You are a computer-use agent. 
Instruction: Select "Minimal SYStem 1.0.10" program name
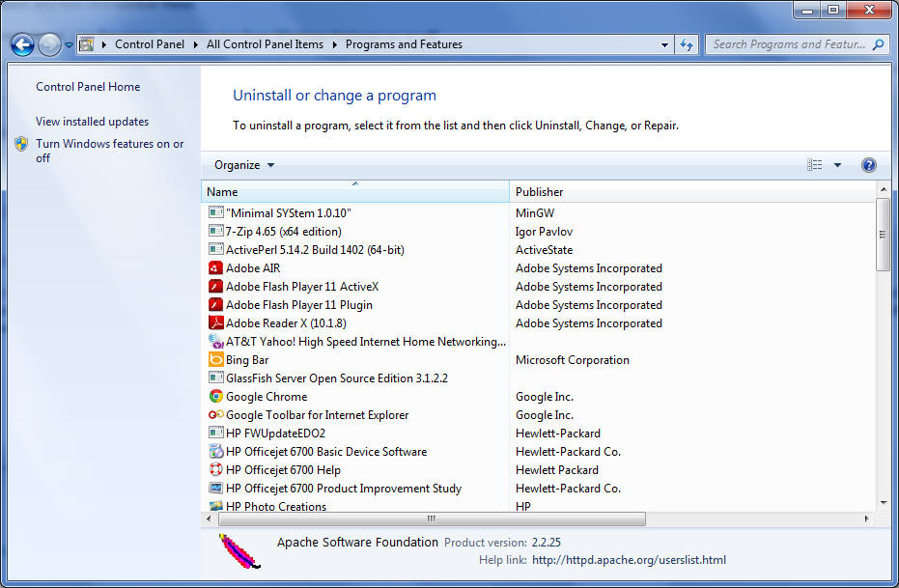289,213
